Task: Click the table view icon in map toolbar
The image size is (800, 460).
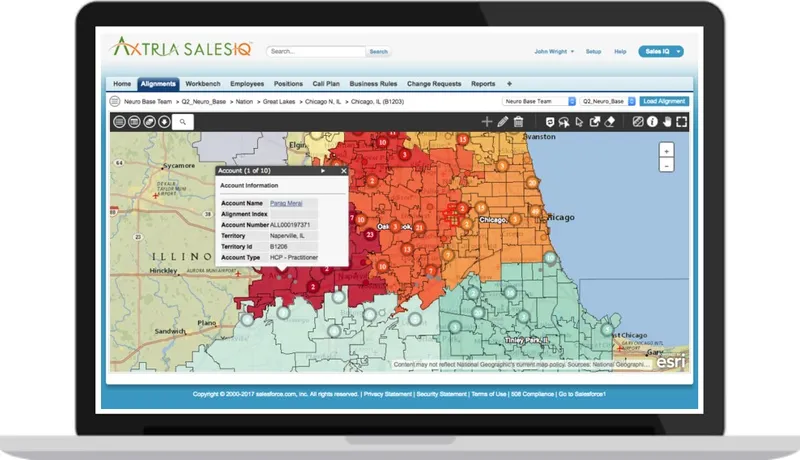Action: coord(134,122)
